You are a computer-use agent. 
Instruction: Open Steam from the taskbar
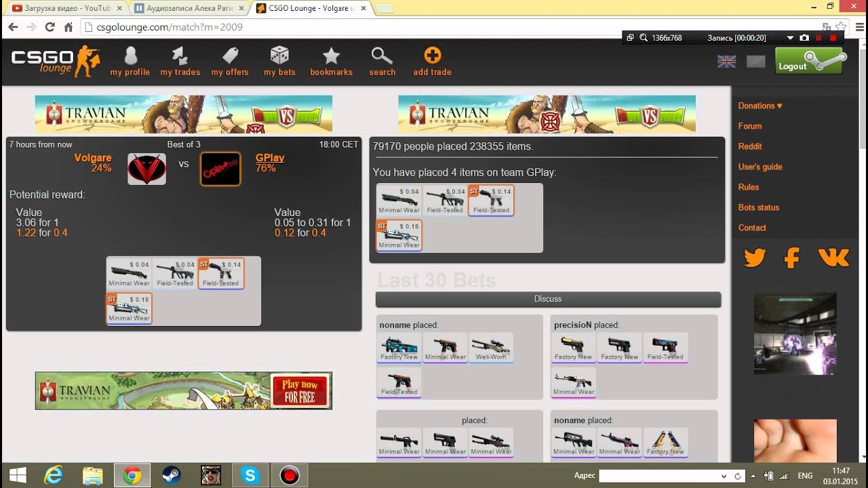(x=172, y=476)
